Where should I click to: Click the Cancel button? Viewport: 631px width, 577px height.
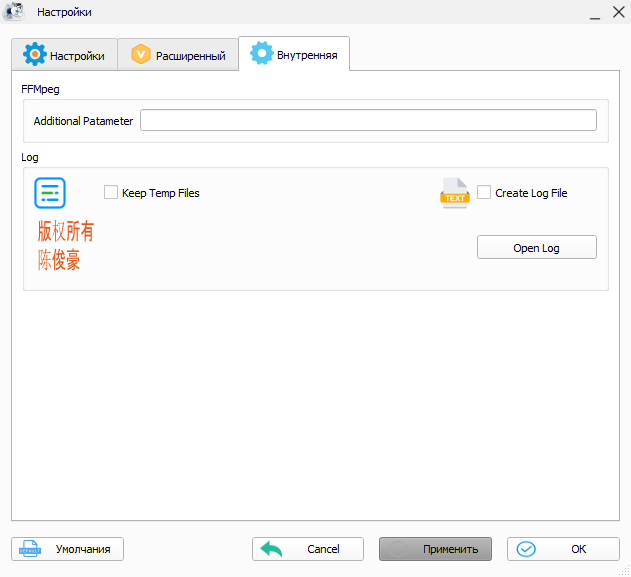pos(308,549)
